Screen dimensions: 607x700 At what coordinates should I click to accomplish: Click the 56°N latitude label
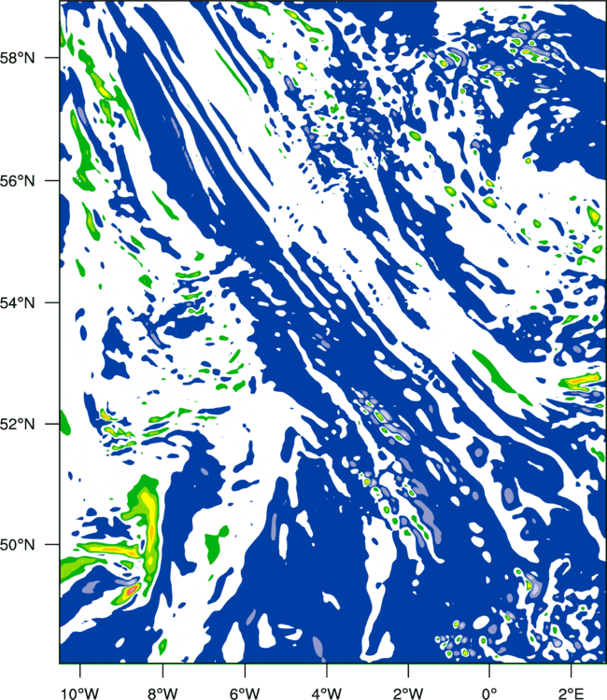click(18, 181)
